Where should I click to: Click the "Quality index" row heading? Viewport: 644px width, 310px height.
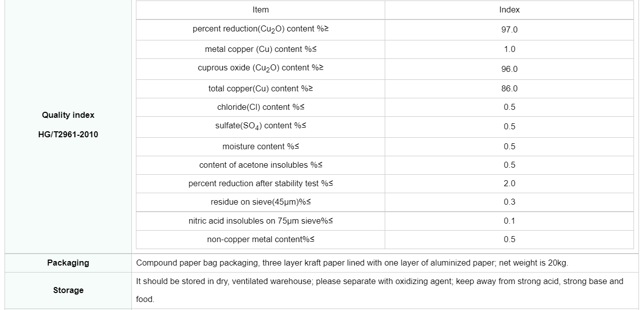click(68, 115)
